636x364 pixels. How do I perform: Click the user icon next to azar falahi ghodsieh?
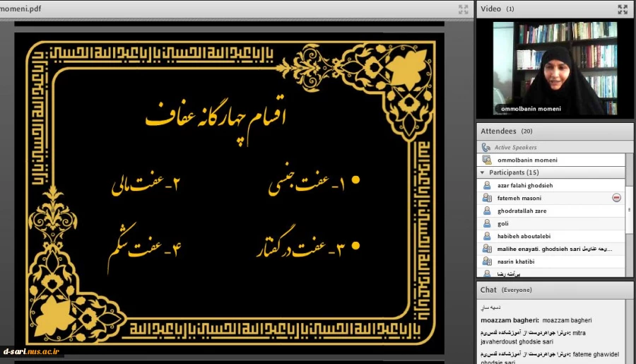click(487, 185)
